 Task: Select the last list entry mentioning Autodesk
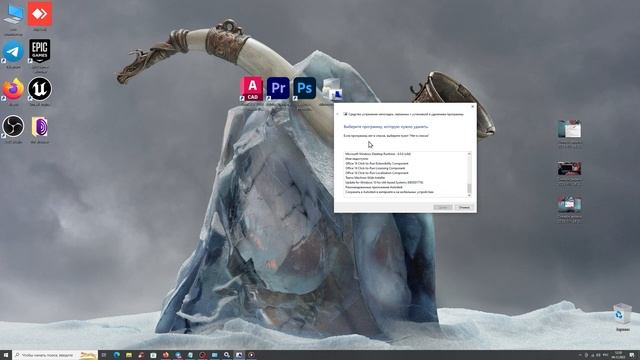(389, 192)
